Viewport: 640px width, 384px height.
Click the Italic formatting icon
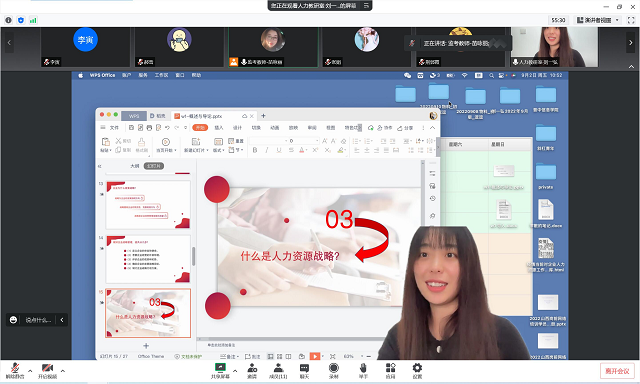point(267,150)
